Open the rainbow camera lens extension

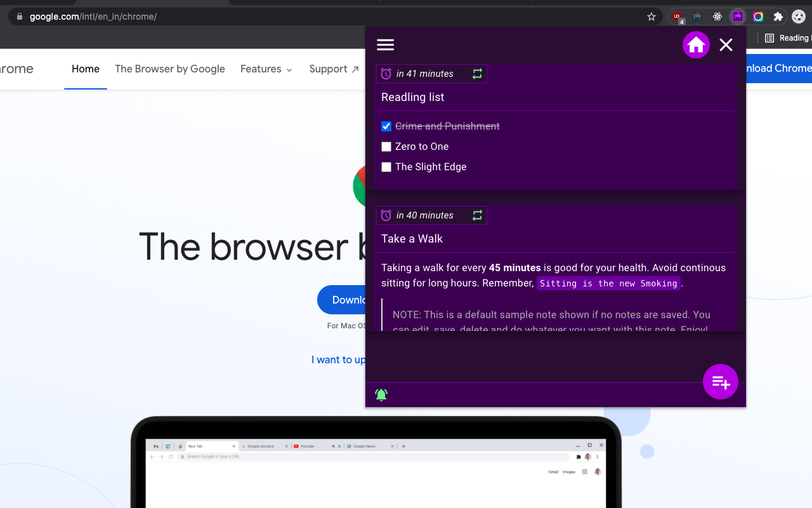click(x=758, y=17)
